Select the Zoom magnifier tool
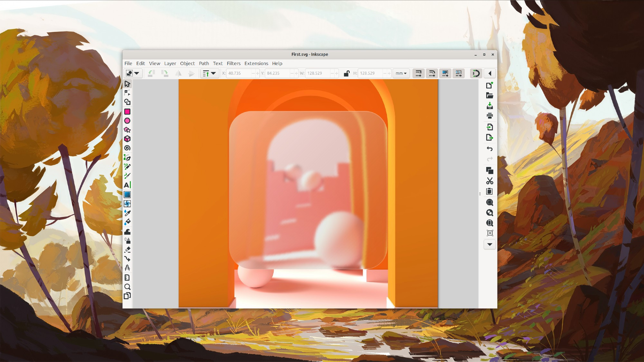Viewport: 644px width, 362px height. [x=127, y=287]
